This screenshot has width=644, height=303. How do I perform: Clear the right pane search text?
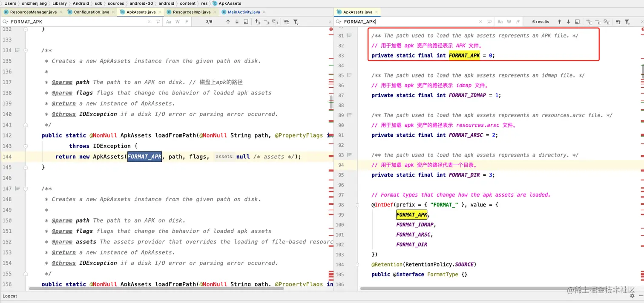point(480,22)
